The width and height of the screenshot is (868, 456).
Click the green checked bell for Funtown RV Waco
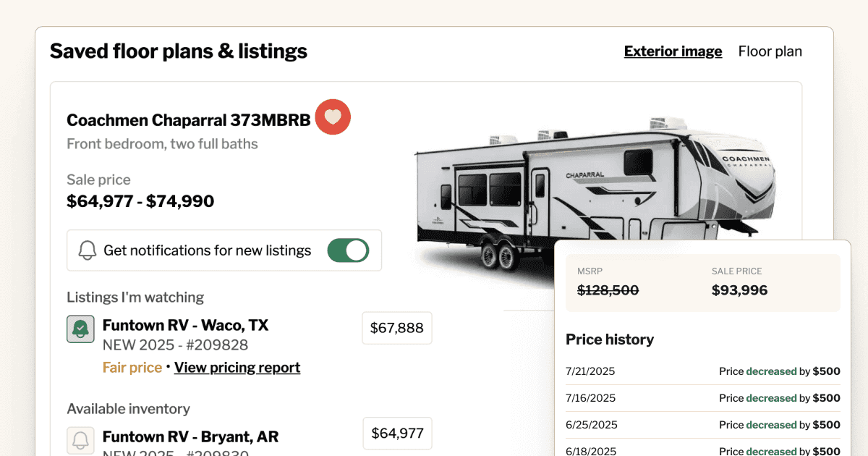coord(80,329)
